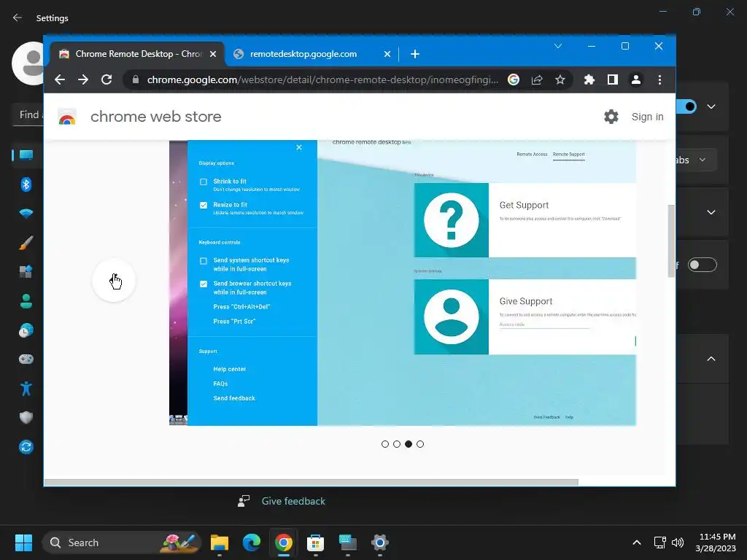Screen dimensions: 747x560
Task: Open Privacy & security shield in Settings
Action: pos(26,418)
